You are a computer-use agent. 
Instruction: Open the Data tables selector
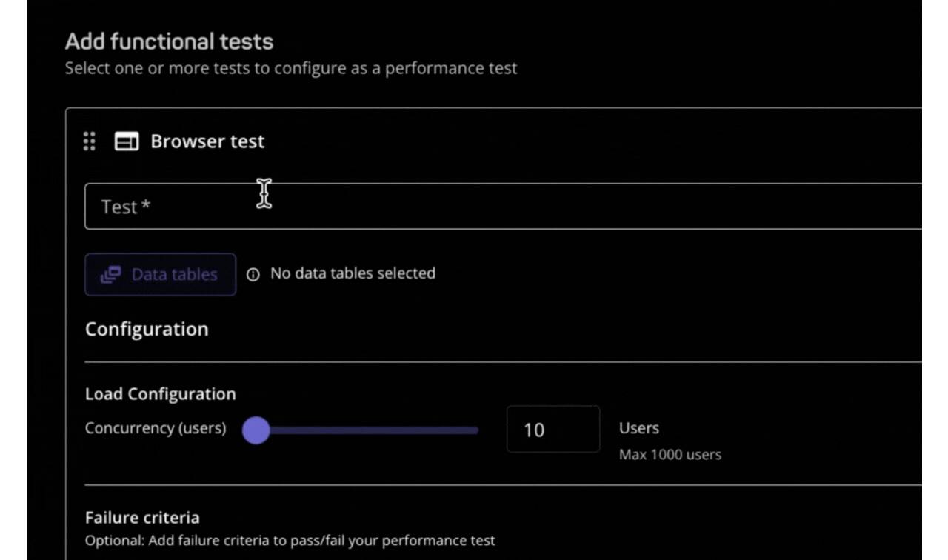tap(160, 274)
